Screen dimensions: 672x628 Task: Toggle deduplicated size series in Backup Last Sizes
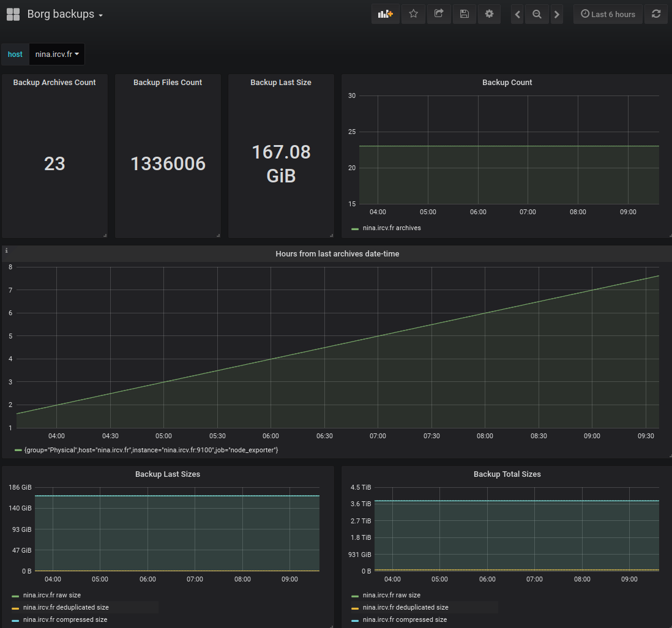click(x=65, y=607)
